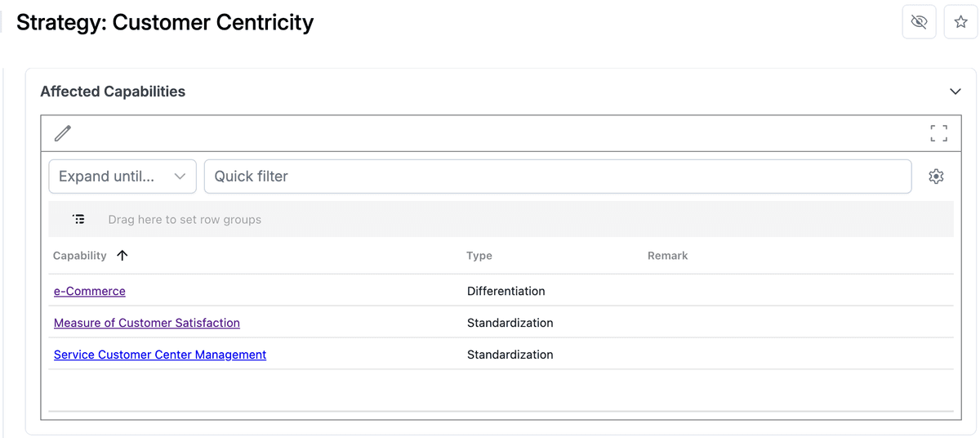Sort by the Remark column header
980x438 pixels.
668,256
